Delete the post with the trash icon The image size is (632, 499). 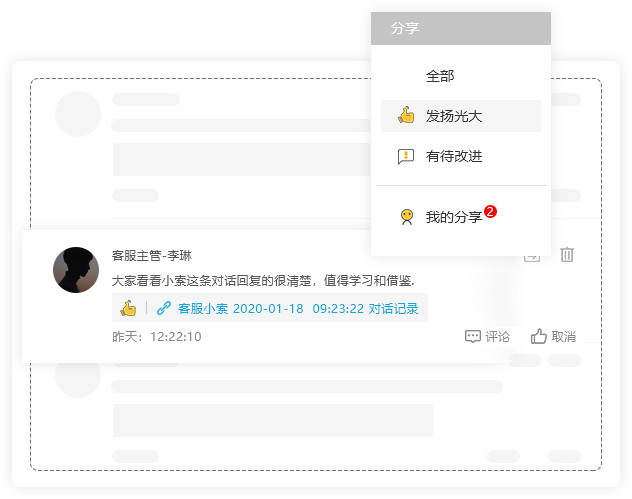point(567,254)
